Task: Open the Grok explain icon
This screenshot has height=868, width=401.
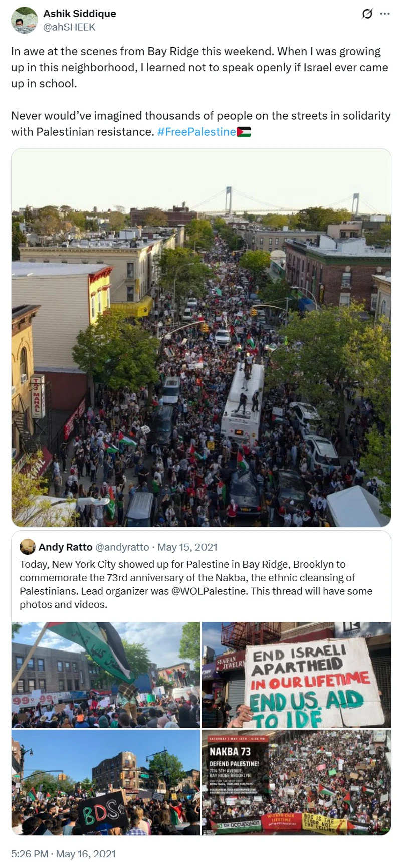Action: [367, 14]
